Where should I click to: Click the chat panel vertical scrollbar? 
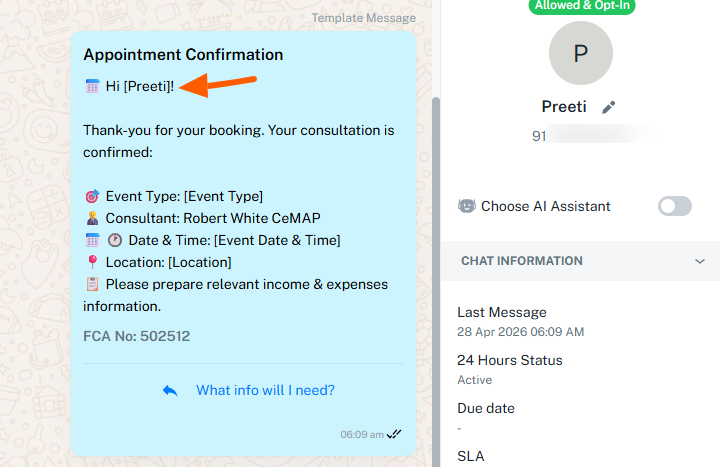click(436, 280)
